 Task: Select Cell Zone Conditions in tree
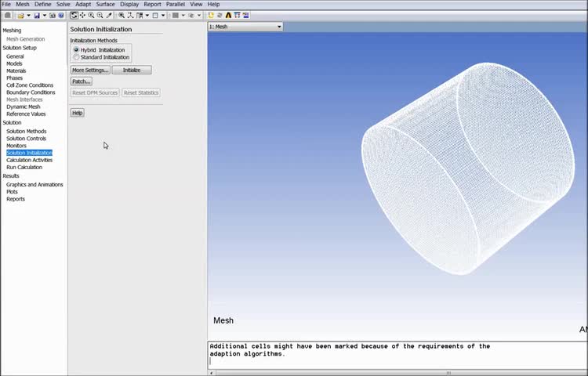[x=30, y=85]
